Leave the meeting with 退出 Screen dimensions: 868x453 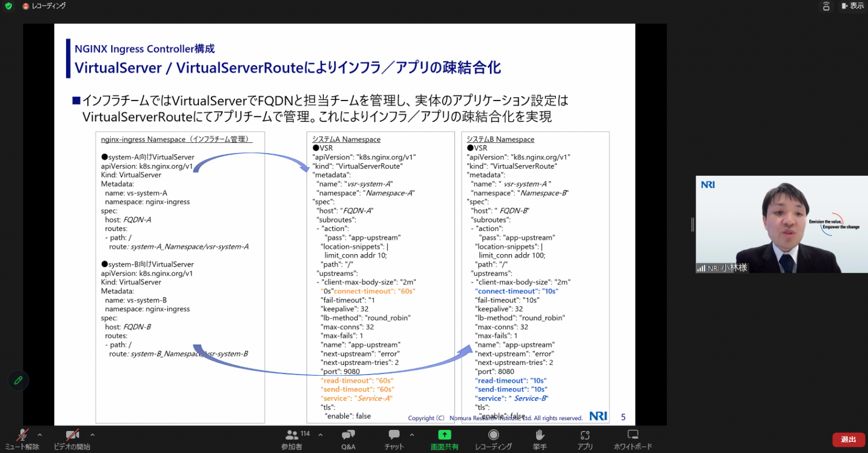pyautogui.click(x=848, y=439)
